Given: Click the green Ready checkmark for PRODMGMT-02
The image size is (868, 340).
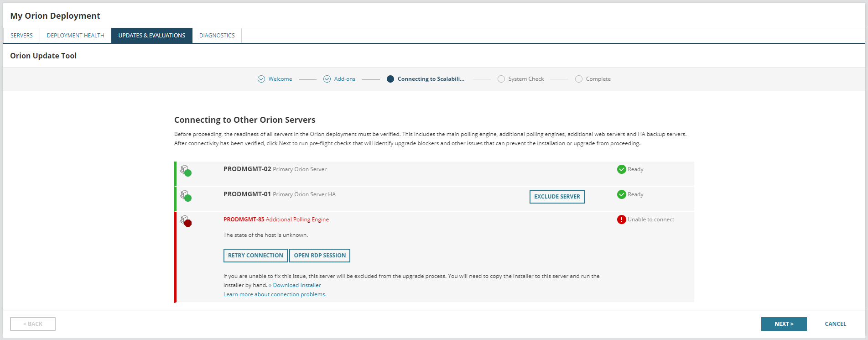Looking at the screenshot, I should point(621,169).
